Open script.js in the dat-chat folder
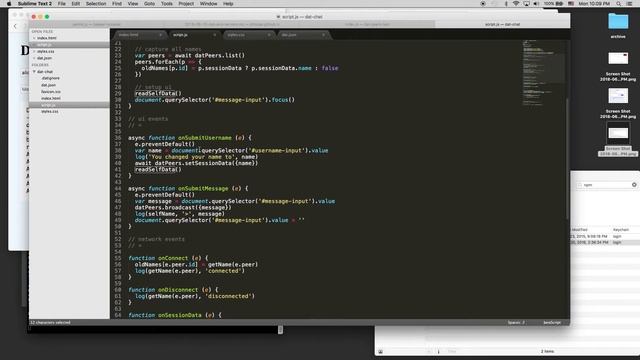This screenshot has width=640, height=360. coord(48,105)
